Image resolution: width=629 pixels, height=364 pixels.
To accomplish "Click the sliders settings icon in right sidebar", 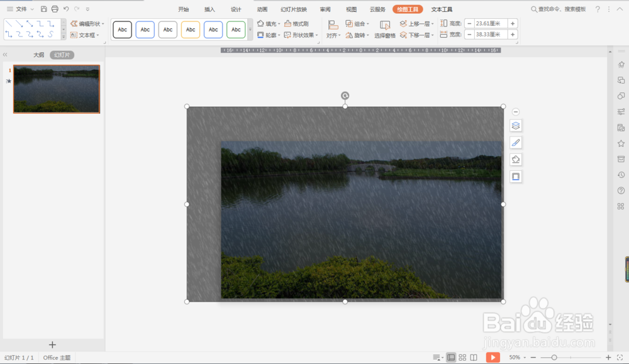I will point(621,112).
